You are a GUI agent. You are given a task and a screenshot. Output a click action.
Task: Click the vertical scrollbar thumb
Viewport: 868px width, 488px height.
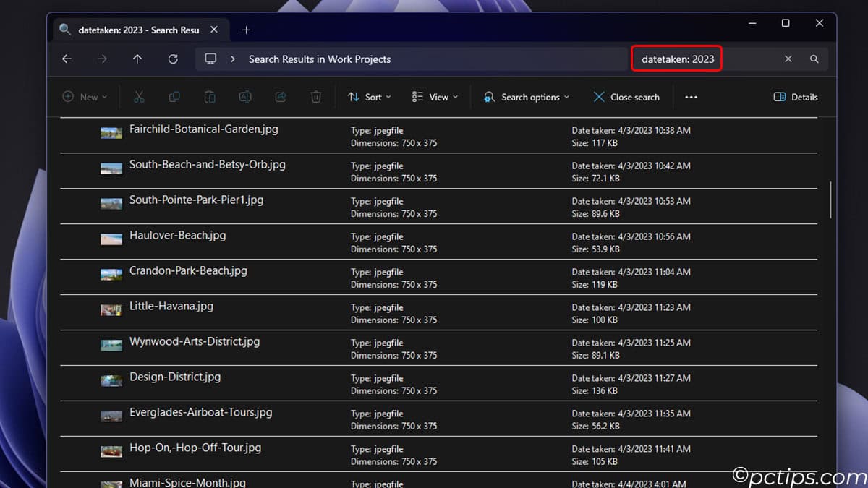click(x=830, y=200)
